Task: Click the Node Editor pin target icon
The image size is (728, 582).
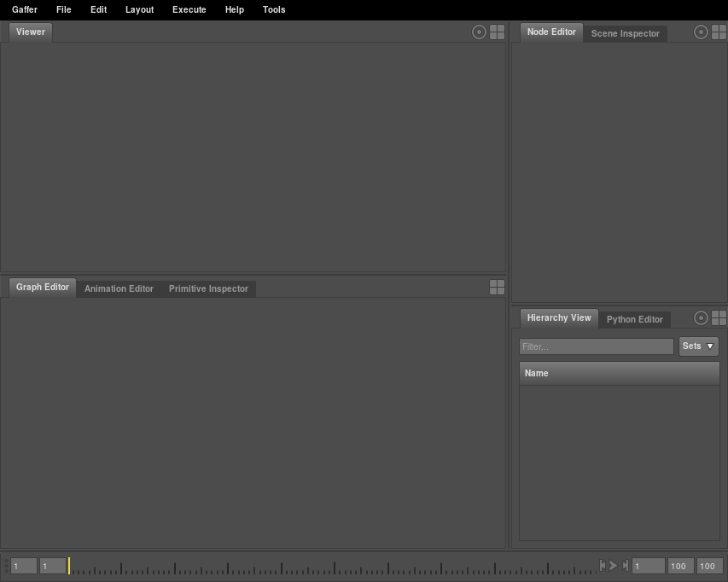Action: pyautogui.click(x=701, y=32)
